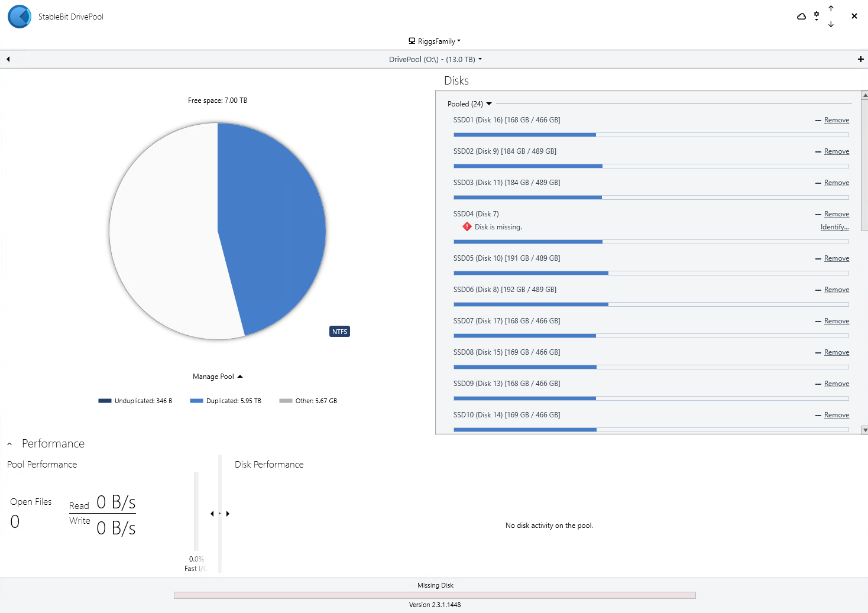Click the Pool Performance heading

pos(42,465)
